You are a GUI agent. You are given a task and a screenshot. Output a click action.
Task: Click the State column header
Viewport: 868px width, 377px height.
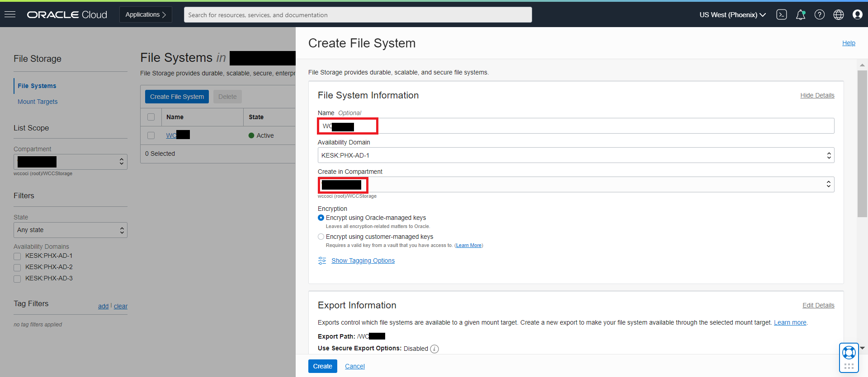click(256, 117)
